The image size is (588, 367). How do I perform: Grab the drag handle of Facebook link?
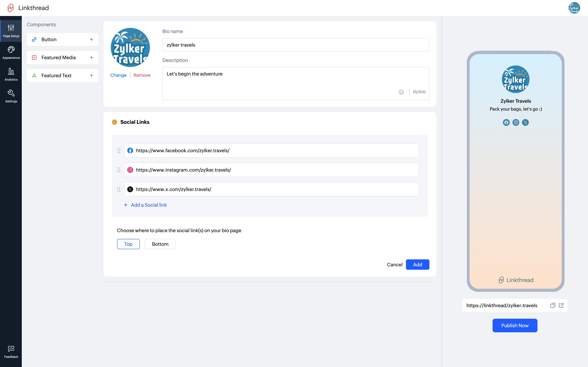pyautogui.click(x=119, y=151)
